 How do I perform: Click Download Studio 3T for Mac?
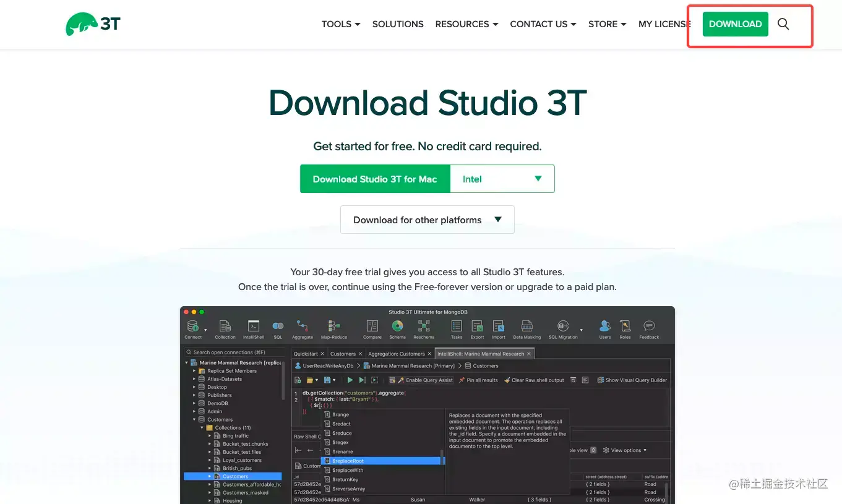click(375, 179)
